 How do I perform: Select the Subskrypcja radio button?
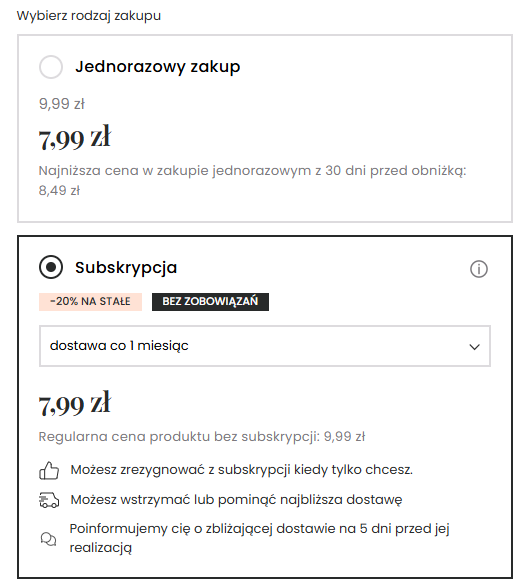tap(51, 267)
